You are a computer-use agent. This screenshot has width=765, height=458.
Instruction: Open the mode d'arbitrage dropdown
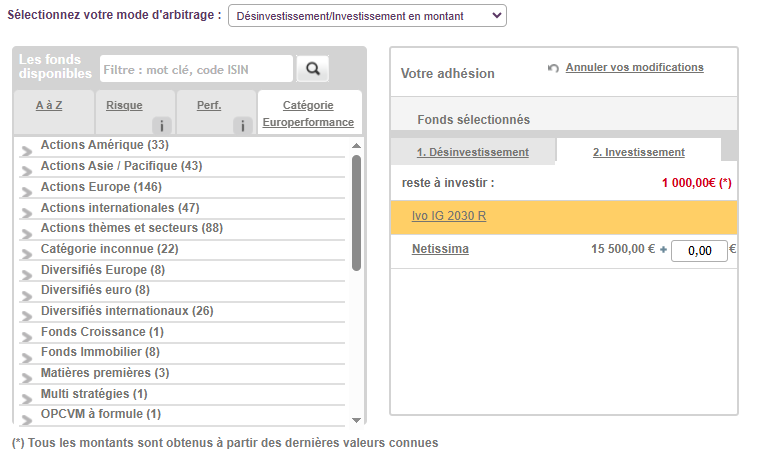(x=367, y=16)
